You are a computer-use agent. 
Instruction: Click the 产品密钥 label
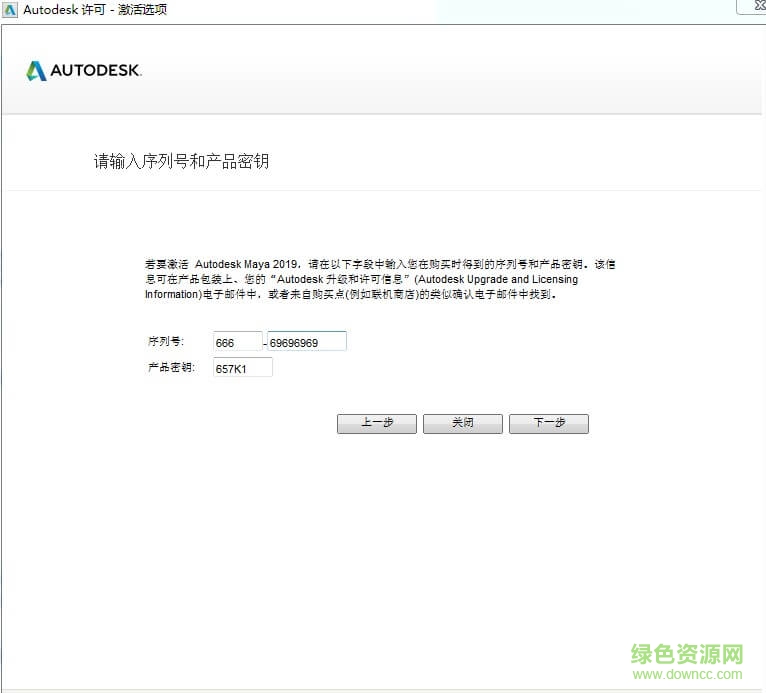(169, 368)
